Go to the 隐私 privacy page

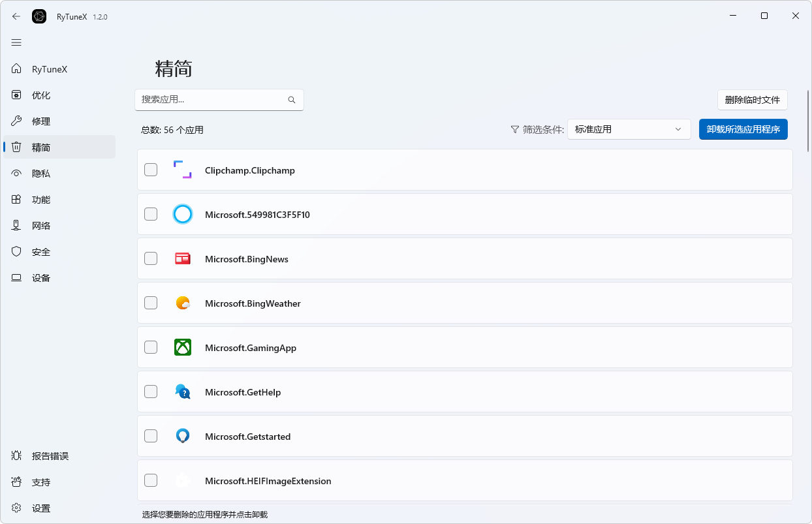(x=40, y=173)
